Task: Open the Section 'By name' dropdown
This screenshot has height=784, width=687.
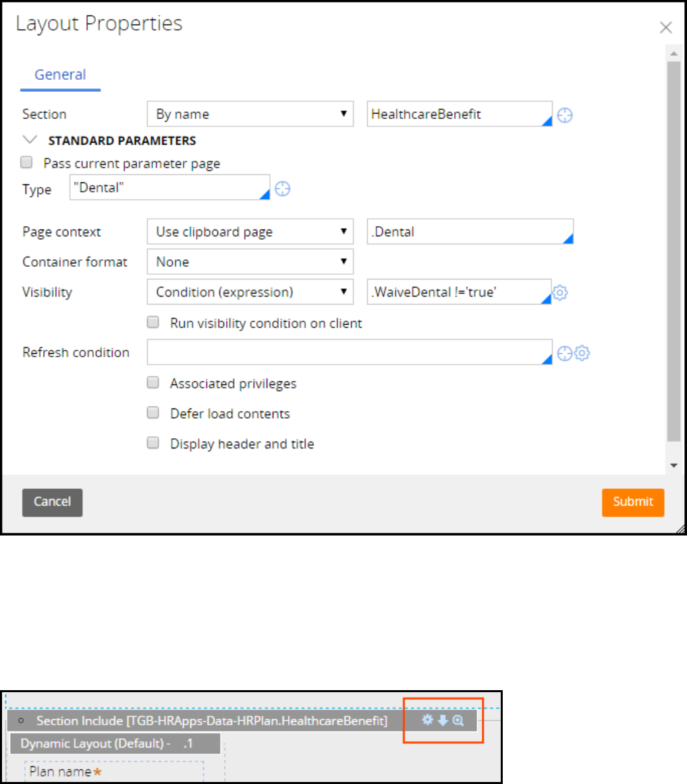Action: pos(250,114)
